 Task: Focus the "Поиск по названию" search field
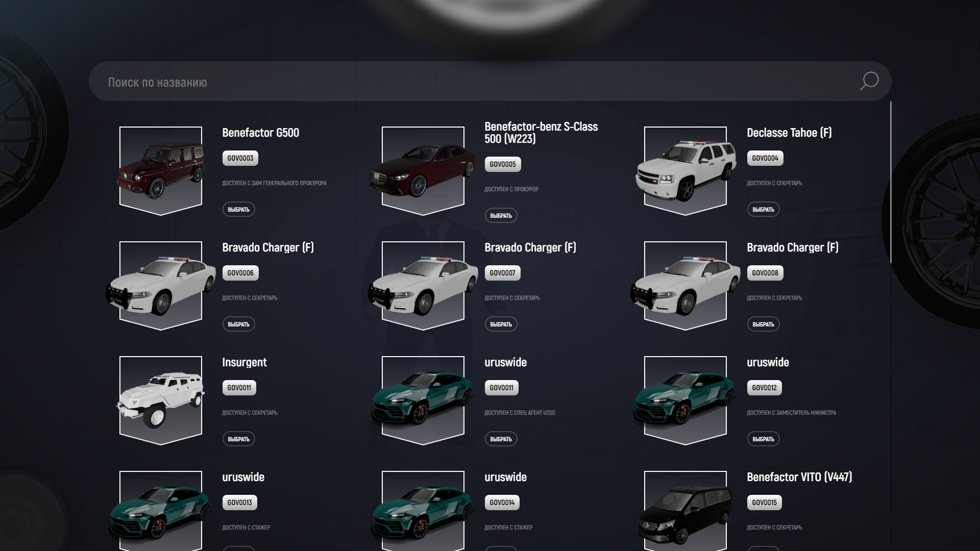[490, 81]
